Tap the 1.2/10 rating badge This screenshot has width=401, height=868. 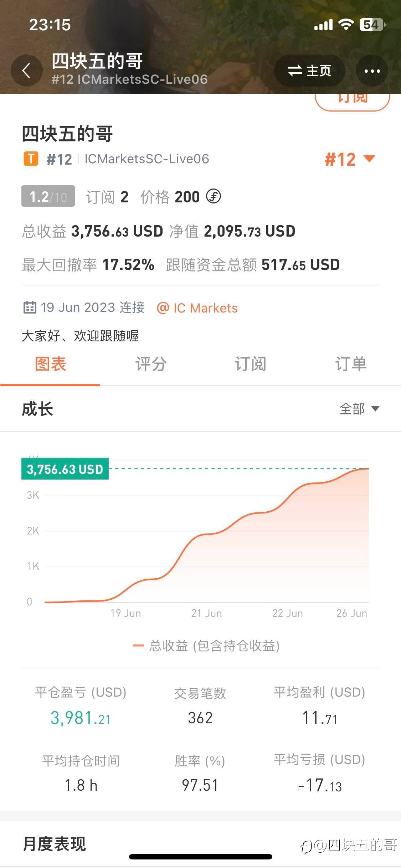(x=48, y=196)
